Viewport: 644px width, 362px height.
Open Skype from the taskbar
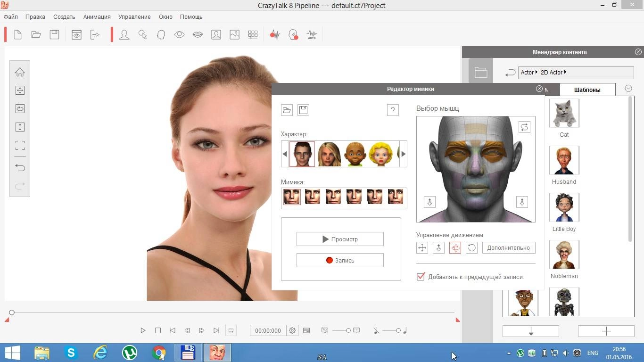(71, 353)
